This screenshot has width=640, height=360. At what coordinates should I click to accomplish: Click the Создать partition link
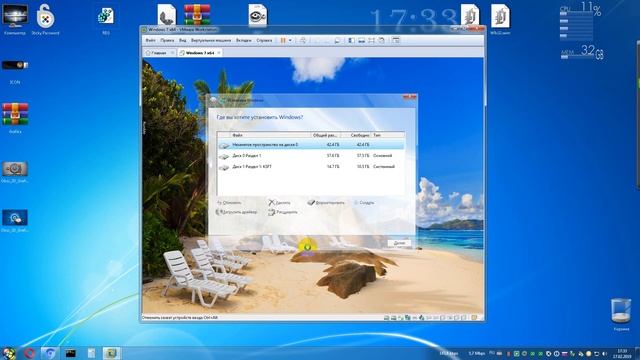point(364,202)
